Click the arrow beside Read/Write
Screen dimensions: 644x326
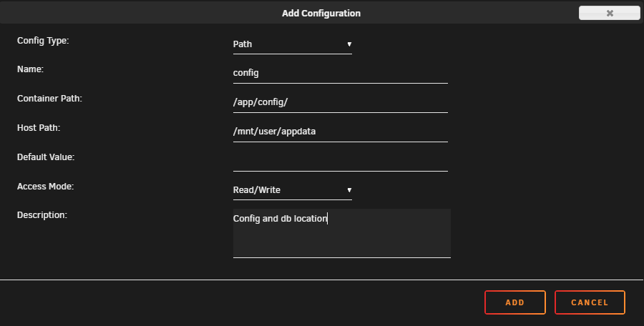pyautogui.click(x=349, y=190)
